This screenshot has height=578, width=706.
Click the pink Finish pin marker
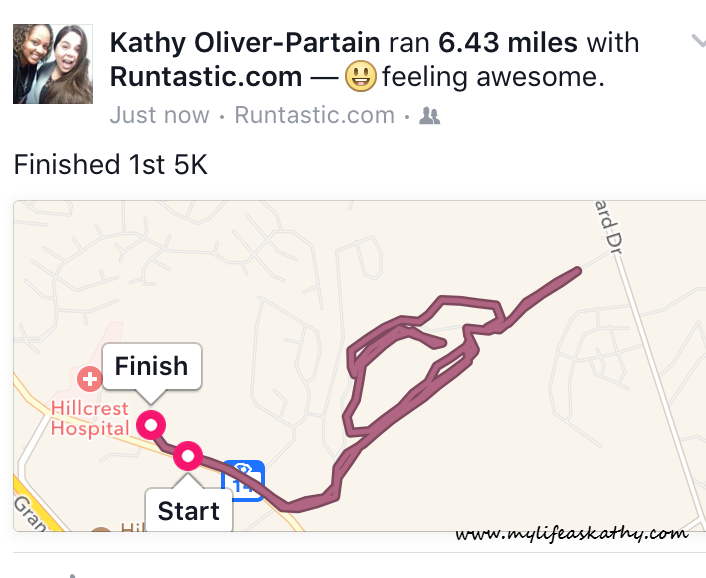(152, 426)
